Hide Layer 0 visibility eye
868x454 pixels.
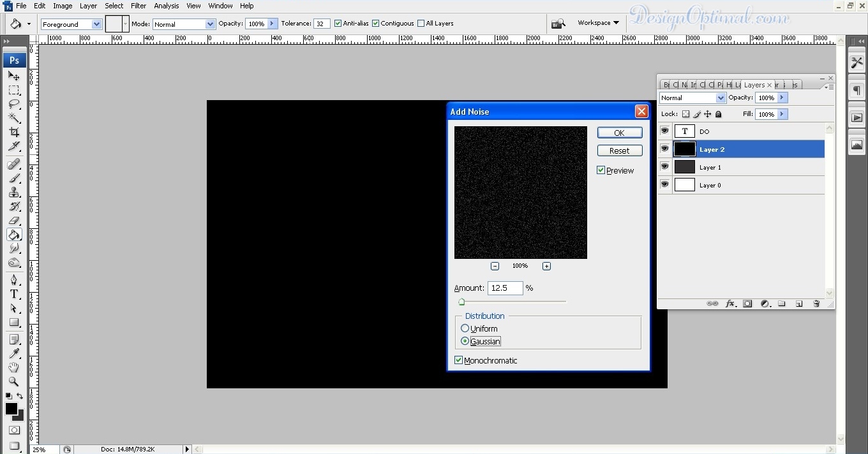[665, 185]
